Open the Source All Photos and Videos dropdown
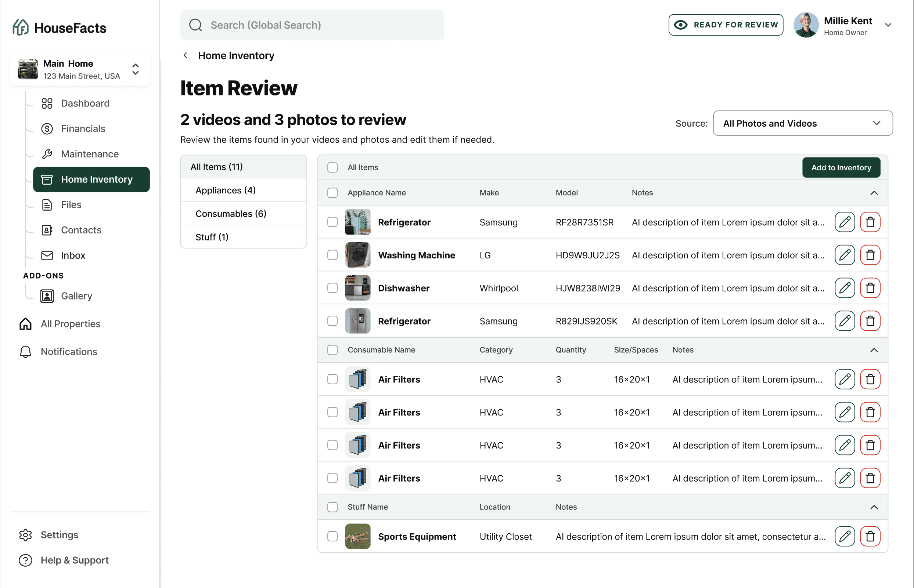The height and width of the screenshot is (588, 914). [x=802, y=123]
